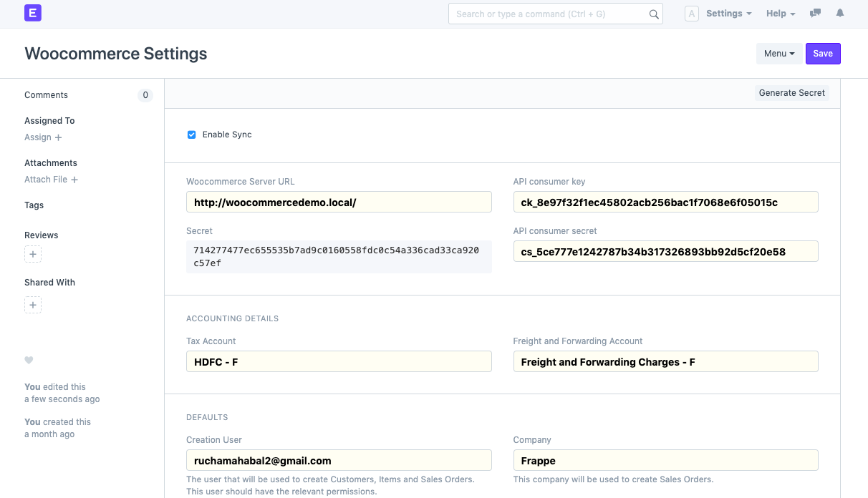868x498 pixels.
Task: Click the search magnifier icon
Action: (653, 13)
